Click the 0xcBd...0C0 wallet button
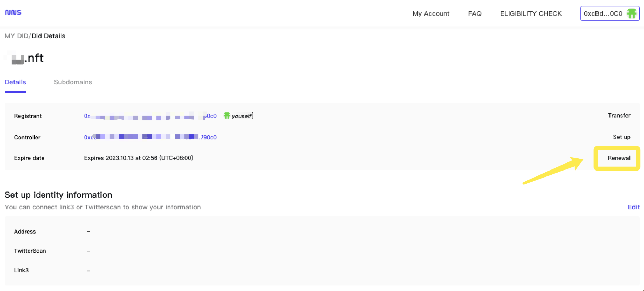Screen dimensions: 644x291 pyautogui.click(x=603, y=13)
